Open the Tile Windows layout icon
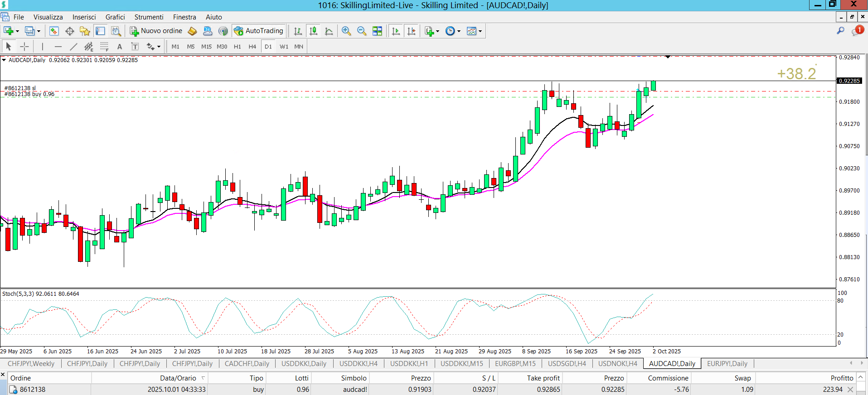868x395 pixels. point(377,31)
